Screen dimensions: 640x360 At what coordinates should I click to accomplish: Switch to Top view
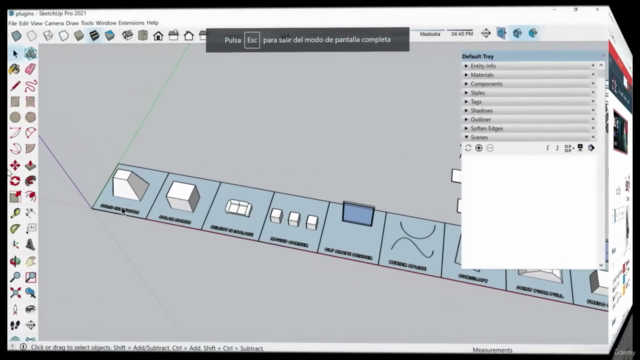point(143,36)
